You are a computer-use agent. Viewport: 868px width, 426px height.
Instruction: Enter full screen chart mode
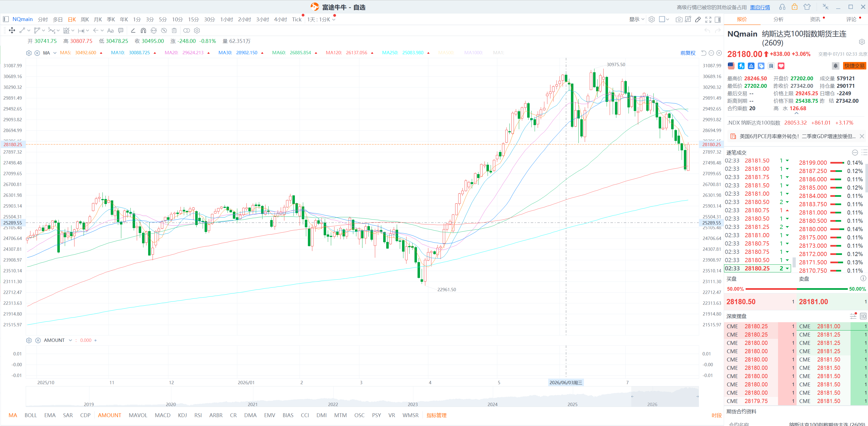click(x=708, y=20)
